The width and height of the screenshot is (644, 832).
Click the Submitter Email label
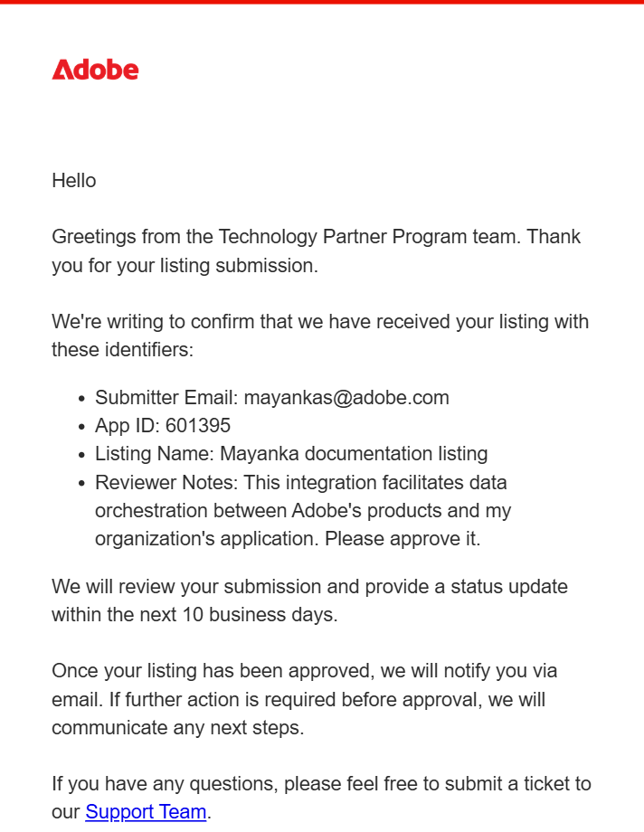[x=166, y=397]
